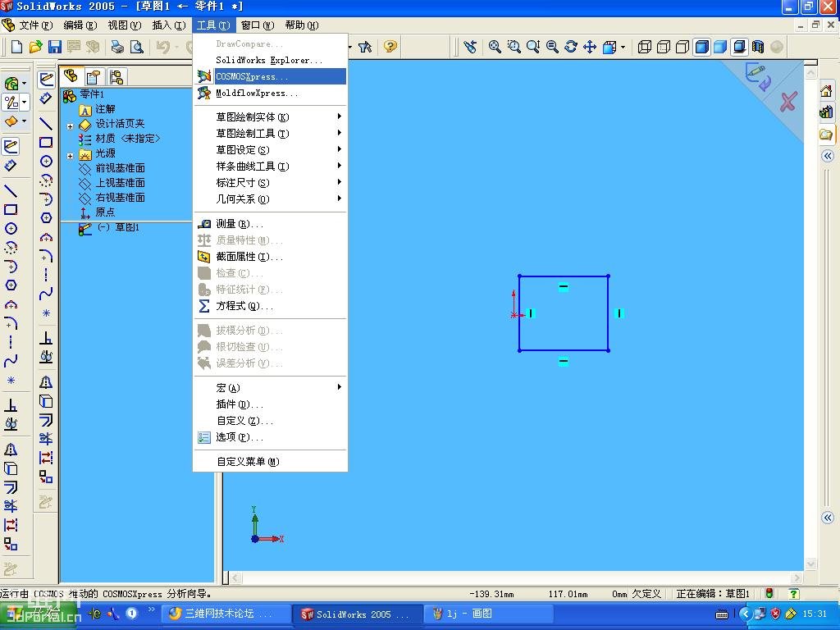
Task: Expand 标注尺寸(S) submenu
Action: [270, 182]
